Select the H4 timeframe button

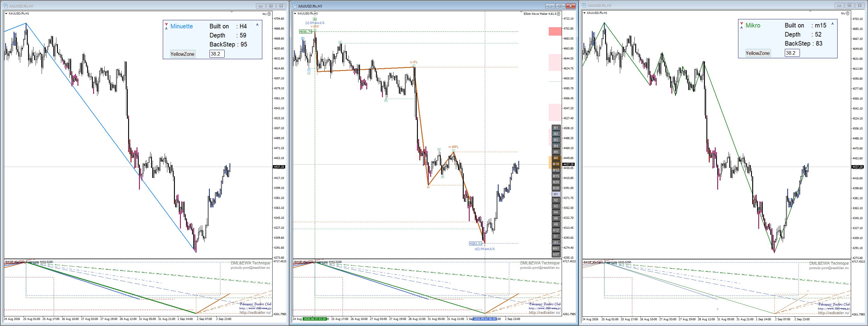tap(556, 212)
